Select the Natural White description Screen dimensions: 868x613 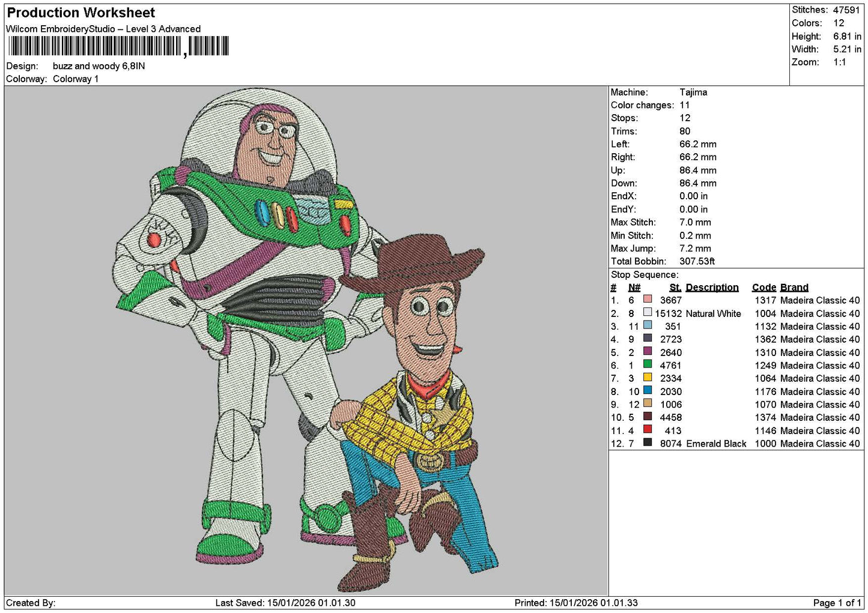coord(713,313)
